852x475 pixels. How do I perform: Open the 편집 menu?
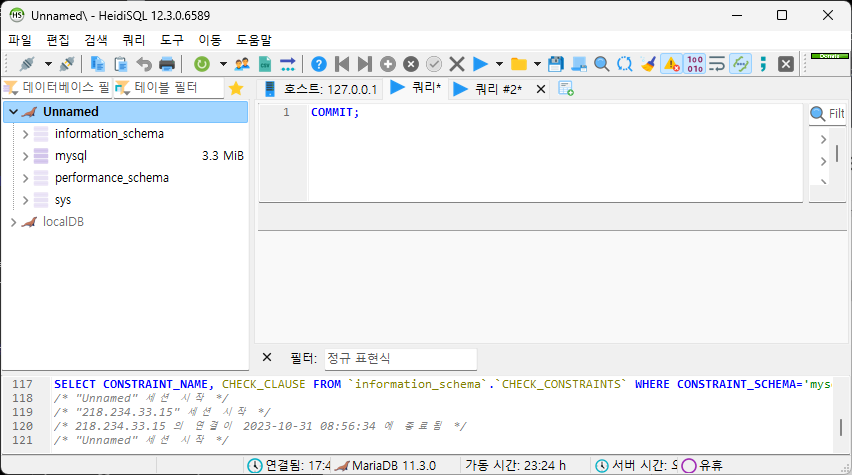tap(58, 40)
